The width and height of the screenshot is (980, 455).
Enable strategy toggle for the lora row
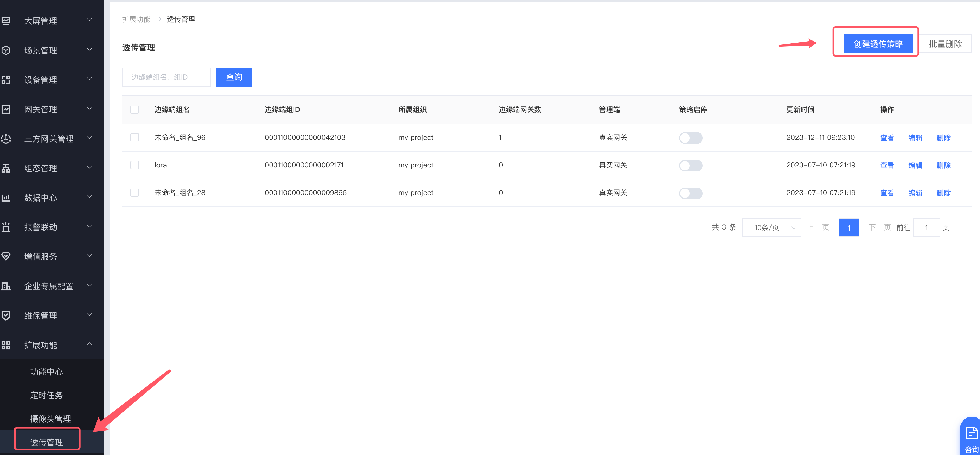[x=690, y=166]
